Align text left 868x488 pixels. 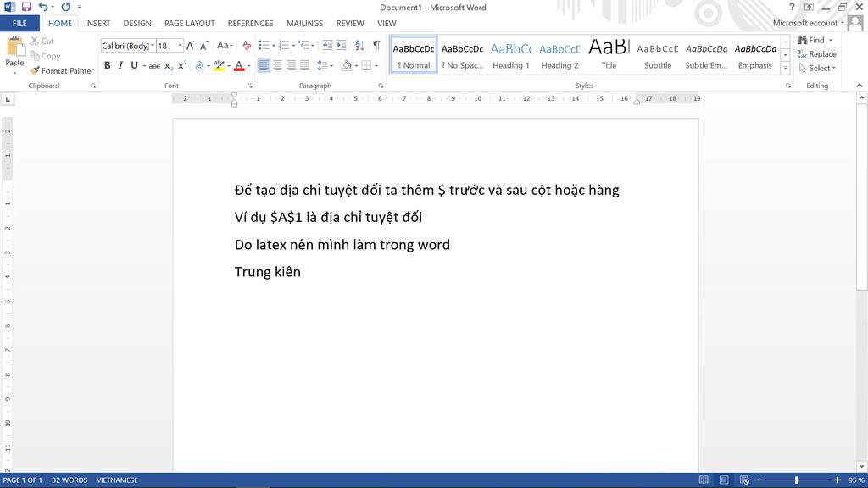(264, 65)
